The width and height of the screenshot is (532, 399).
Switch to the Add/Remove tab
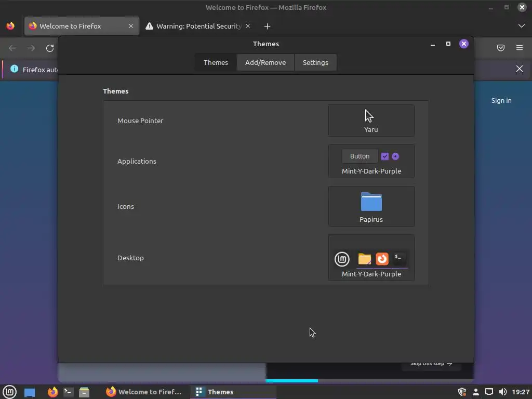click(265, 62)
